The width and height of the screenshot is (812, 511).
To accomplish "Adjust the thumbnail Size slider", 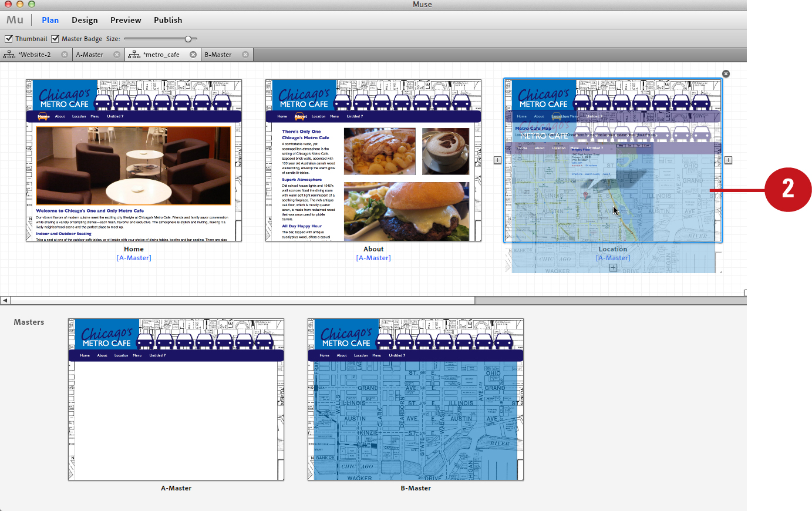I will [x=188, y=39].
